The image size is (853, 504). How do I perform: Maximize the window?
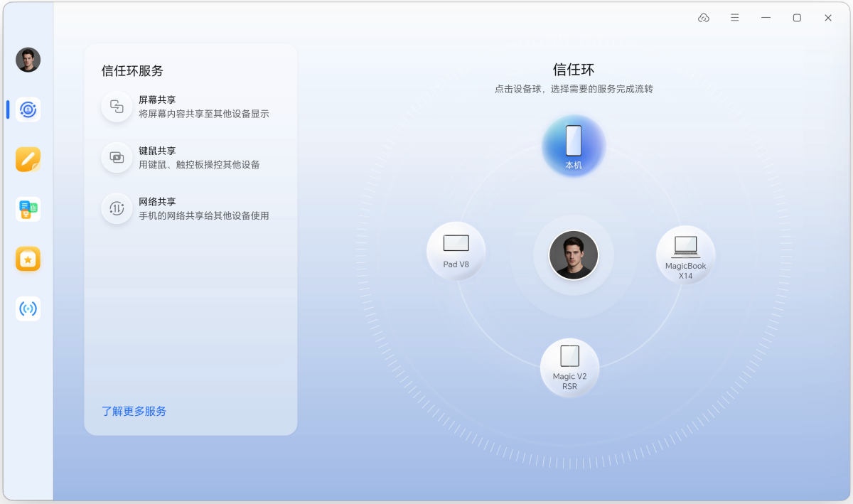coord(797,18)
